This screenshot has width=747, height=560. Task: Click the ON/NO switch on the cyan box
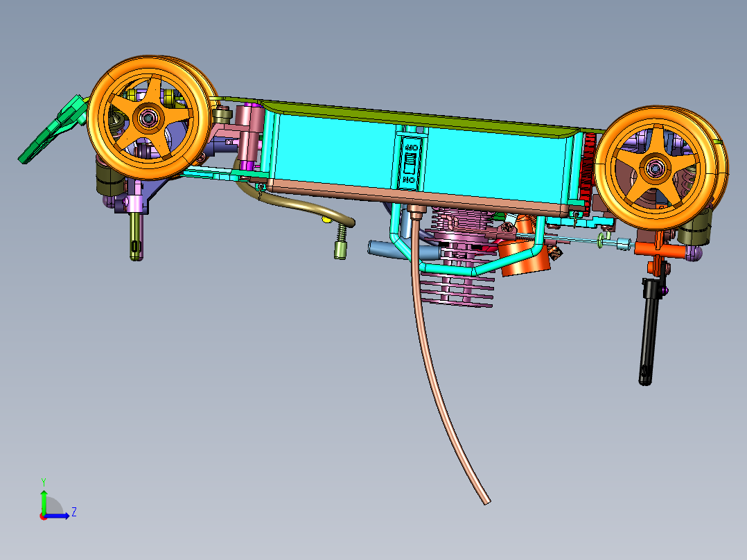[410, 162]
